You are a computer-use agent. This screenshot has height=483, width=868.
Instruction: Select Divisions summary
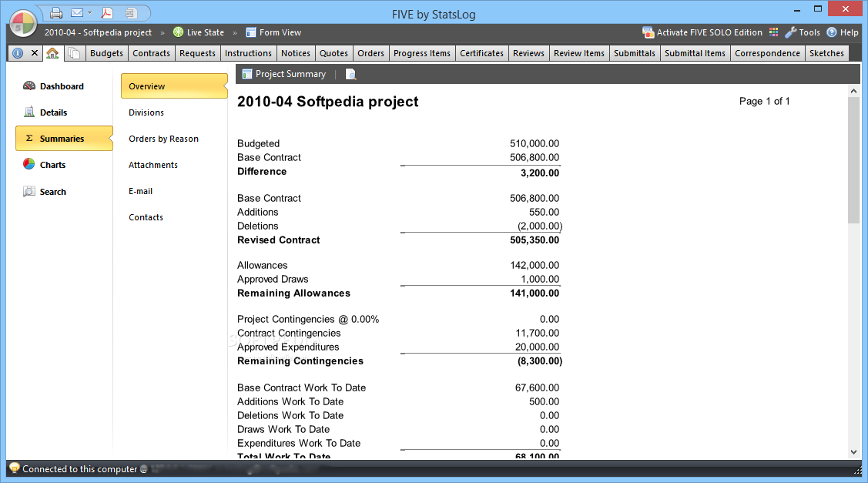[146, 112]
